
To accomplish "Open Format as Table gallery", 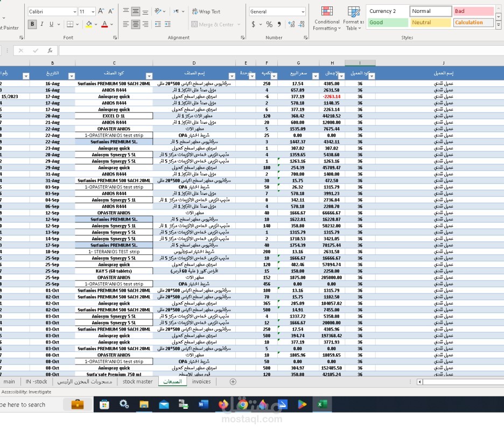I will click(x=353, y=18).
